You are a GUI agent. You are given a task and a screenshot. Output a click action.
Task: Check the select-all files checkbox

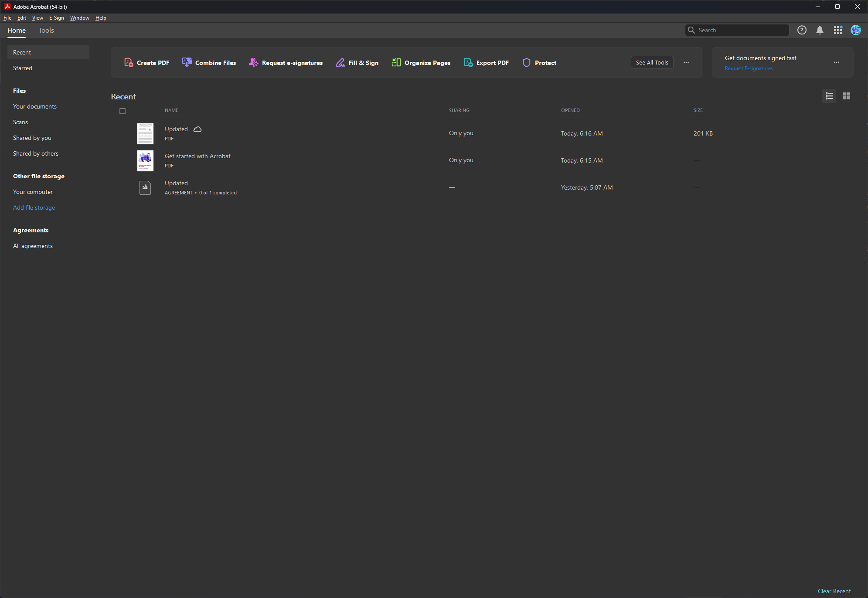pos(123,111)
